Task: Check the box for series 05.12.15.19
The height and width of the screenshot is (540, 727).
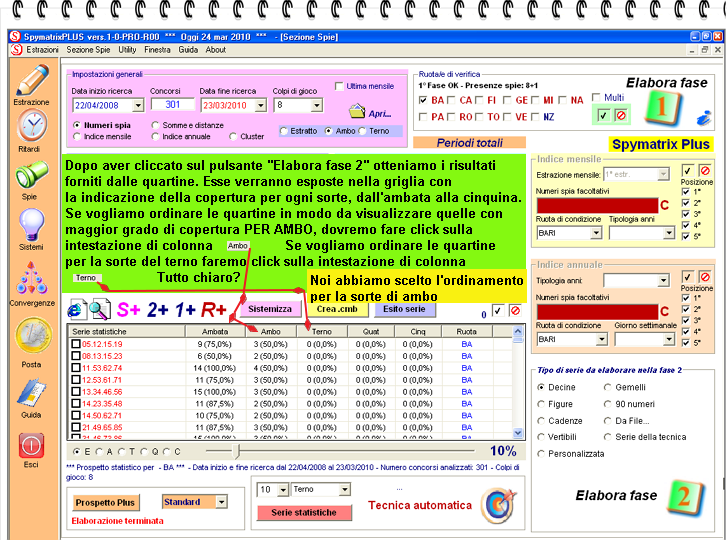Action: pyautogui.click(x=76, y=344)
